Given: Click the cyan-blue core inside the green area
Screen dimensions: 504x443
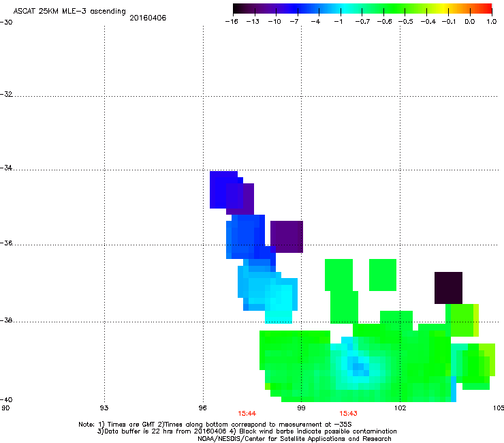Looking at the screenshot, I should [x=358, y=366].
